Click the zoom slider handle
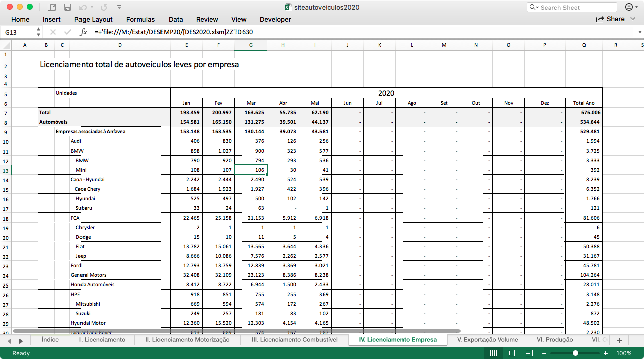Image resolution: width=644 pixels, height=359 pixels. 575,353
